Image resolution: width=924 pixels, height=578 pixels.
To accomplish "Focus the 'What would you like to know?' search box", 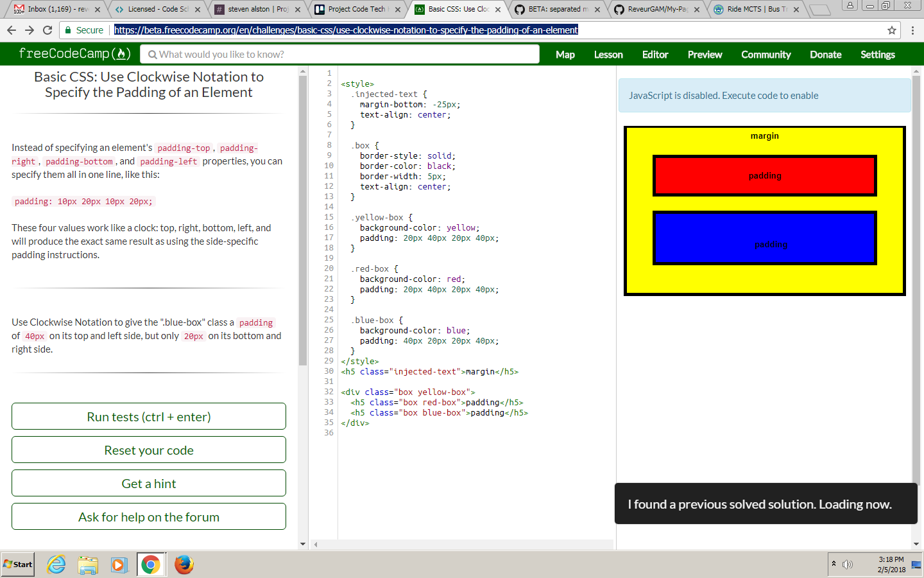I will click(x=340, y=55).
